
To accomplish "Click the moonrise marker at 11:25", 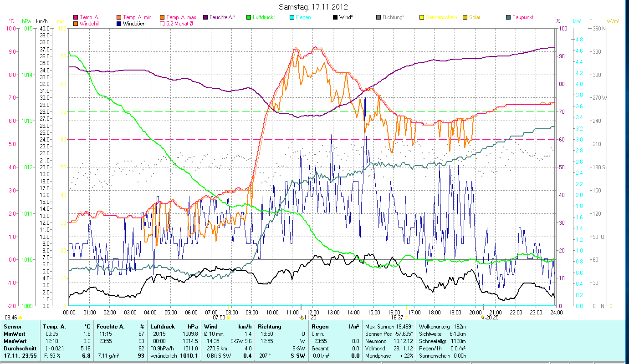I will point(301,318).
